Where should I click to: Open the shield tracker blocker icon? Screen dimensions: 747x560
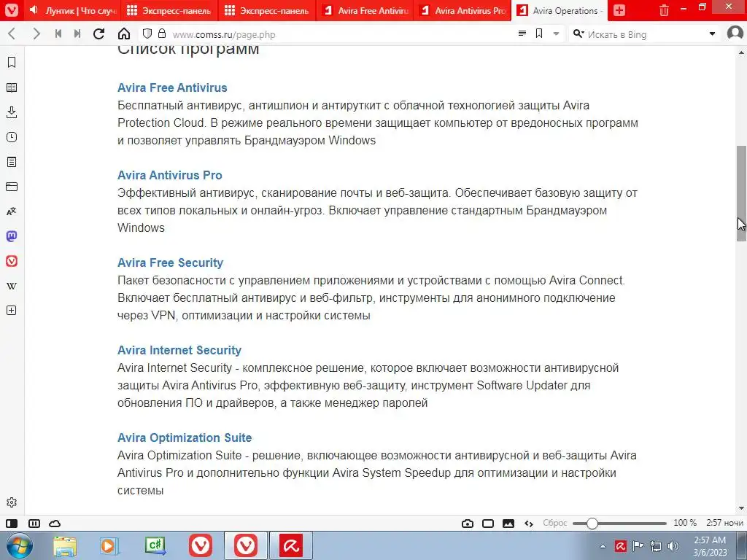tap(147, 34)
